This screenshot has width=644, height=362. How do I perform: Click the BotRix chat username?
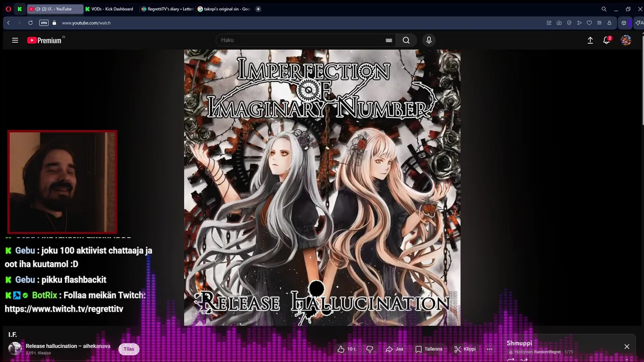click(x=44, y=296)
